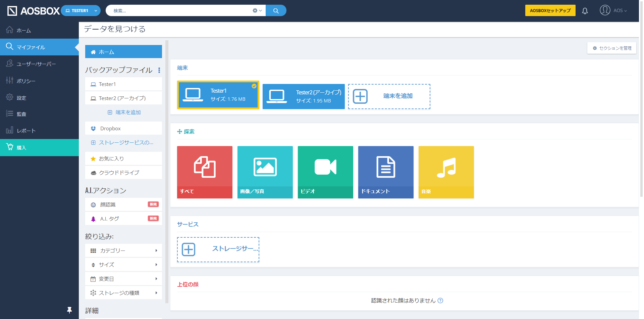Open レポート in the sidebar
This screenshot has height=319, width=644.
(x=39, y=131)
